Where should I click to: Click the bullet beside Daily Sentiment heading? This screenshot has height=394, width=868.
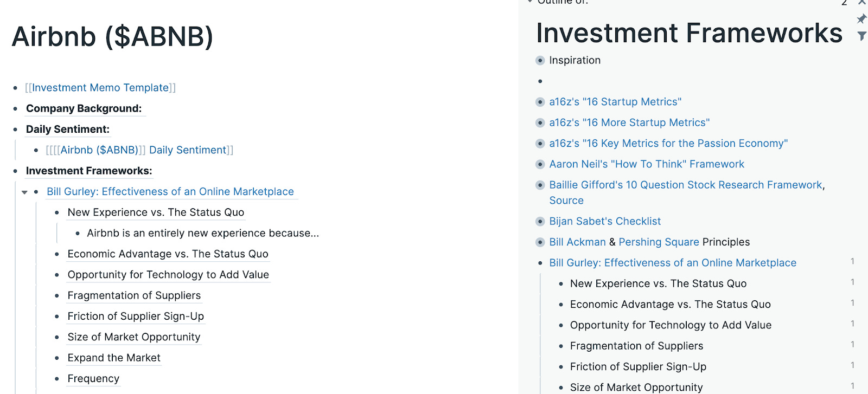click(15, 130)
